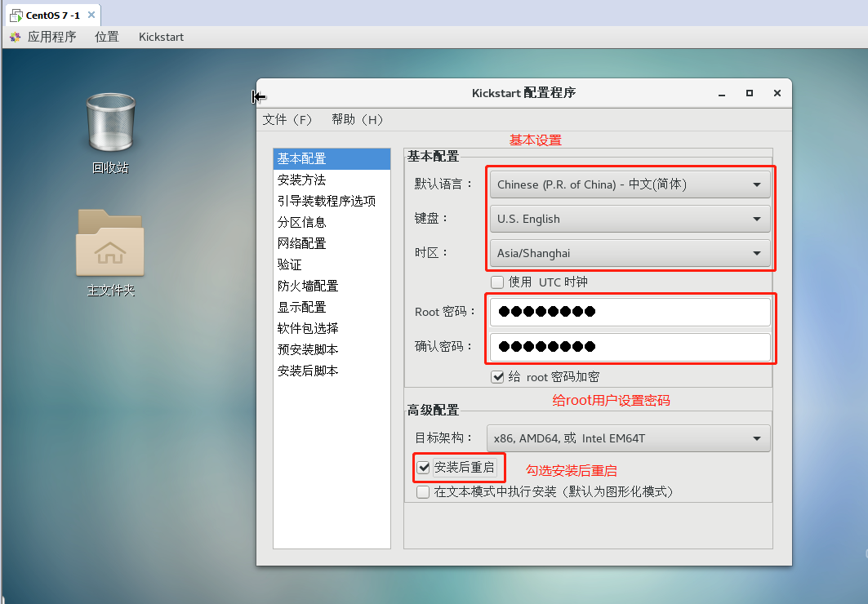This screenshot has width=868, height=604.
Task: Select 引导装载程序选项 in the sidebar
Action: pos(332,201)
